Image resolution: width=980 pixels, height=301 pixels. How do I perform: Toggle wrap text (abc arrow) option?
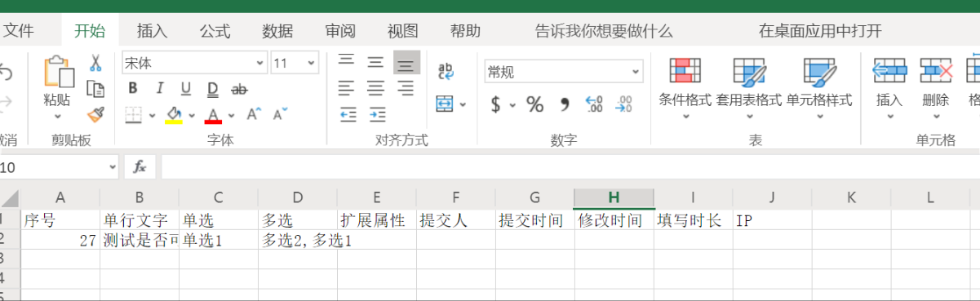[x=446, y=72]
